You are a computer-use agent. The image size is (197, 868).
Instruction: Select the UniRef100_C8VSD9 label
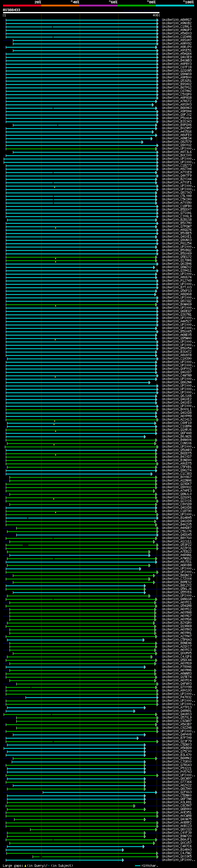pos(177,504)
